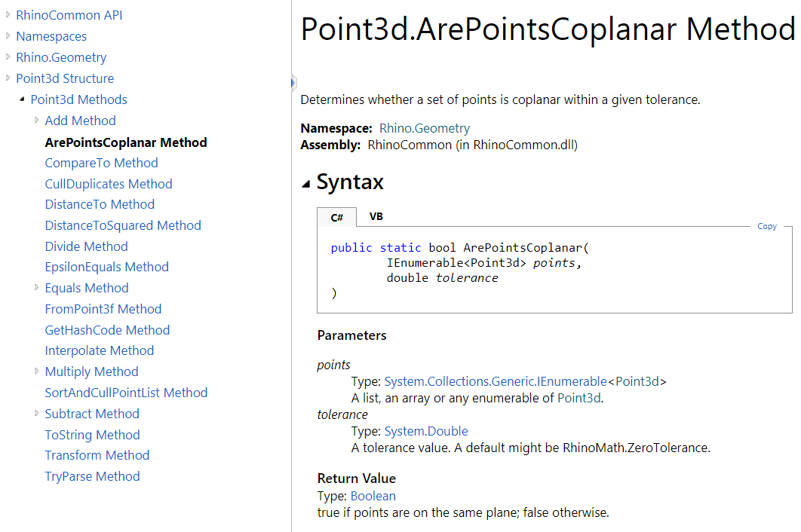Collapse the Point3d Methods node arrow

(23, 99)
